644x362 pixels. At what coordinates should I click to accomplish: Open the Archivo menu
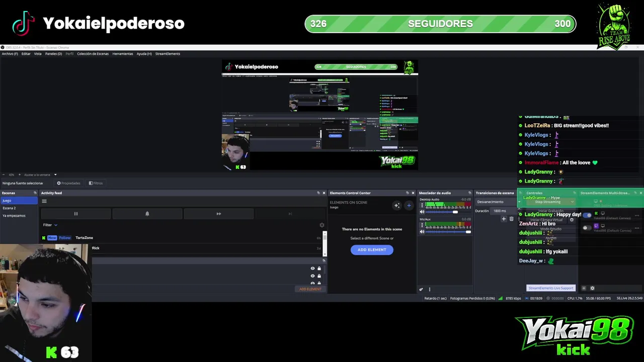pyautogui.click(x=10, y=54)
